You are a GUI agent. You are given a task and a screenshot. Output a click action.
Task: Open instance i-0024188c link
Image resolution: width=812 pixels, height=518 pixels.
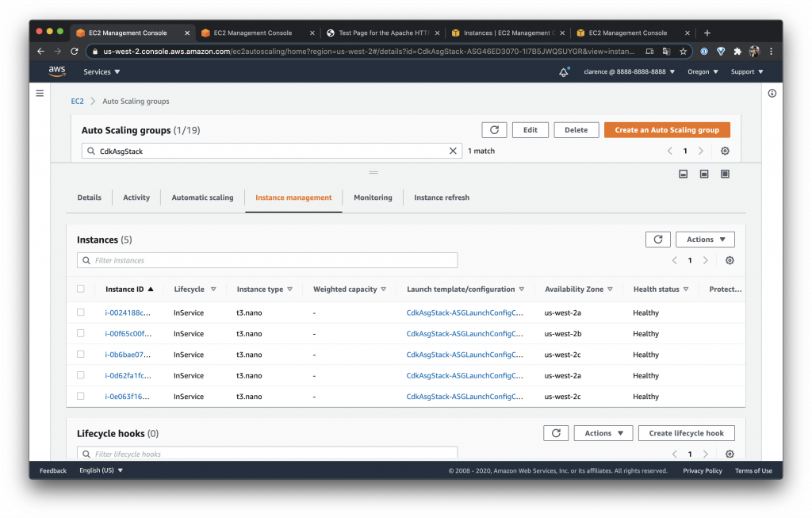pos(128,313)
